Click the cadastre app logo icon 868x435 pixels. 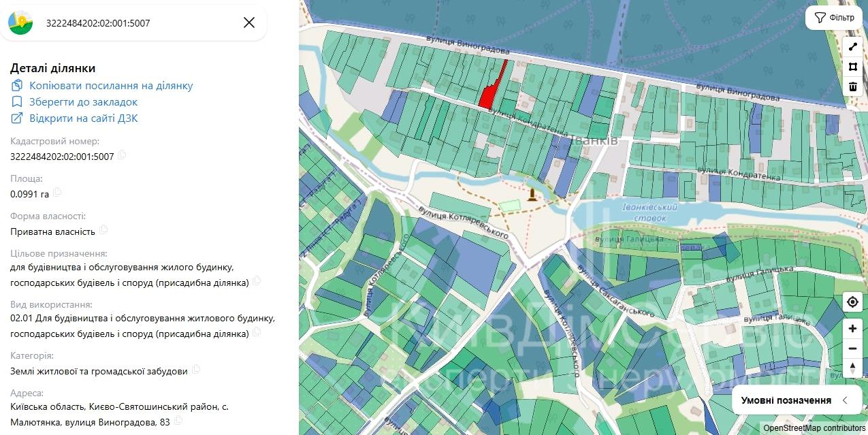tap(21, 22)
